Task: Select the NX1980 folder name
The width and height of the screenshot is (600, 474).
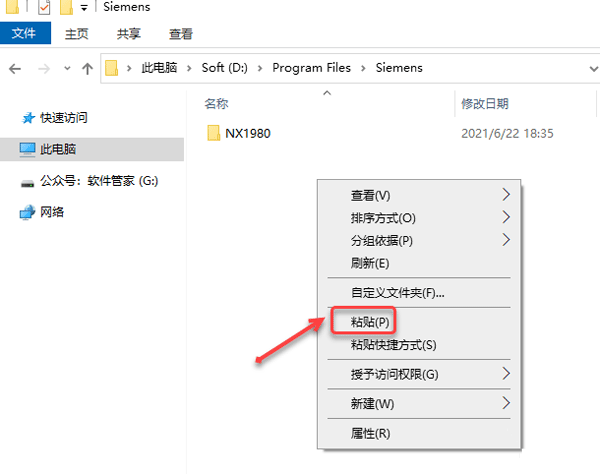Action: click(x=248, y=134)
